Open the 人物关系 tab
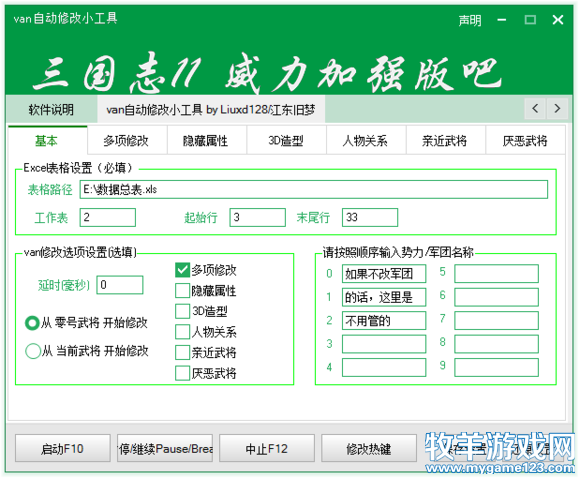Screen dimensions: 580x479 366,141
